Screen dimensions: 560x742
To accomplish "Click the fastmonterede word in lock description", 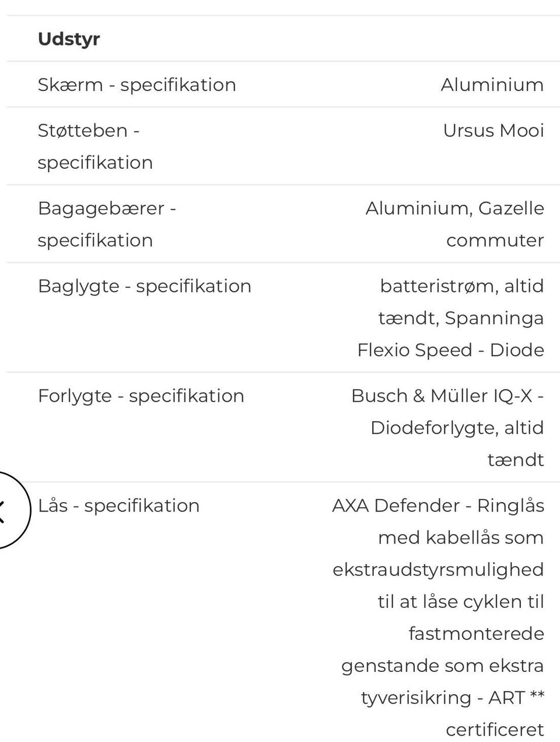I will pyautogui.click(x=476, y=633).
